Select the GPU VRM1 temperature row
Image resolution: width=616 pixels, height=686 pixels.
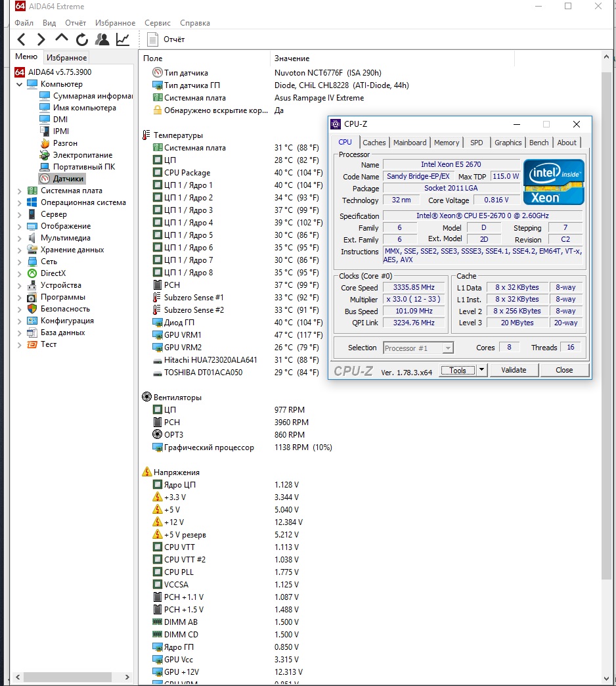(x=237, y=335)
